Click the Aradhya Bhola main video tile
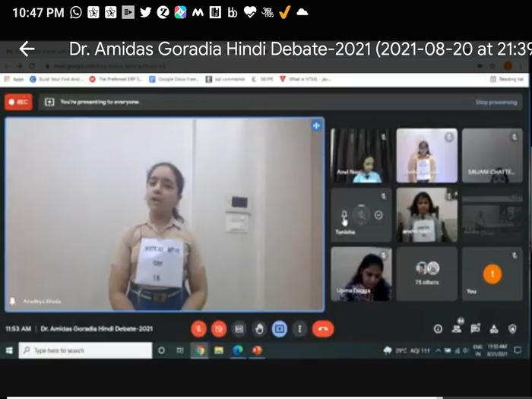This screenshot has height=399, width=532. click(x=165, y=214)
